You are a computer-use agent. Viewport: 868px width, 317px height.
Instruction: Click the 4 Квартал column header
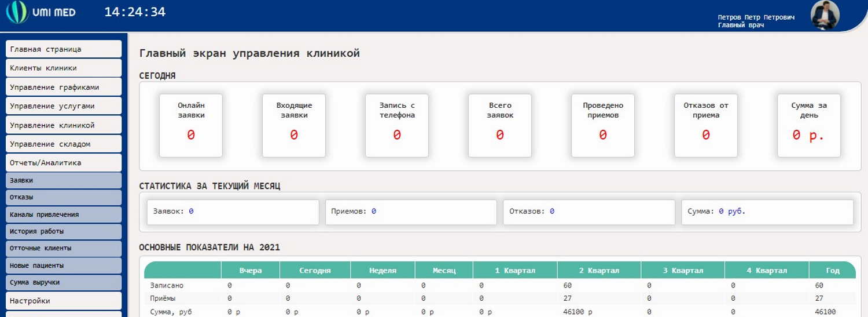(x=767, y=270)
